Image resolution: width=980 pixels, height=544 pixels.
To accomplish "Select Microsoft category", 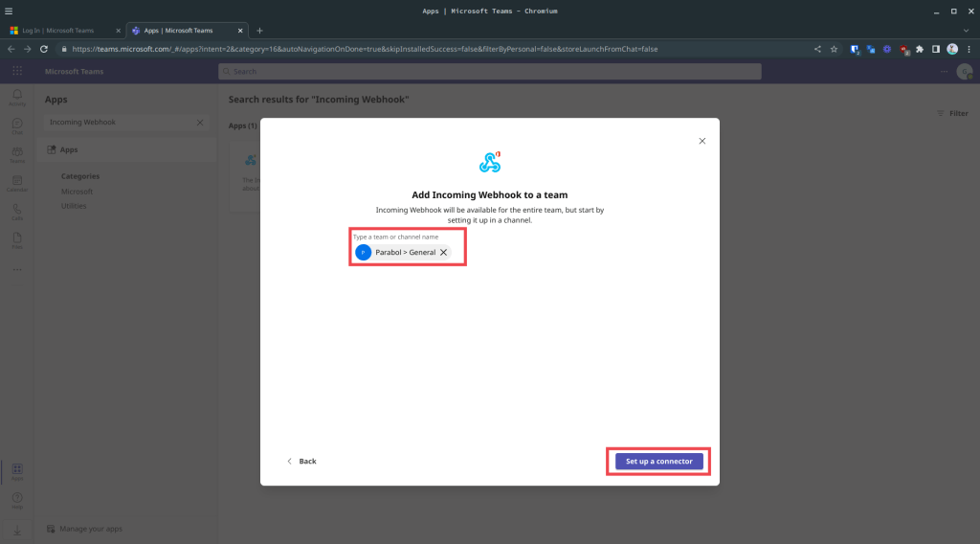I will [x=77, y=192].
